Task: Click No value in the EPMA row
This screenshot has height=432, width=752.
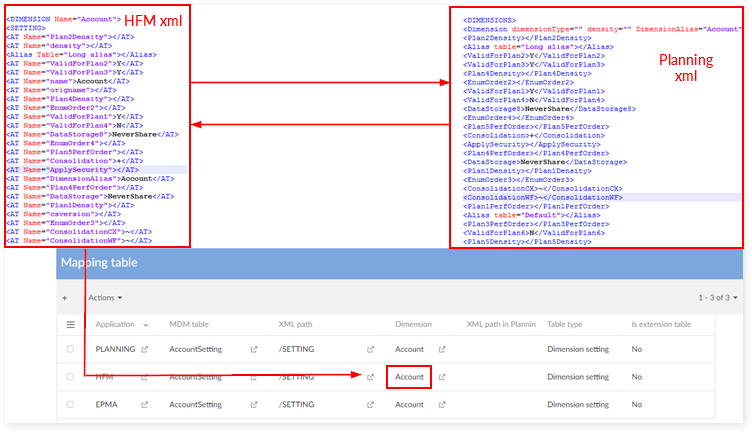Action: (x=636, y=405)
